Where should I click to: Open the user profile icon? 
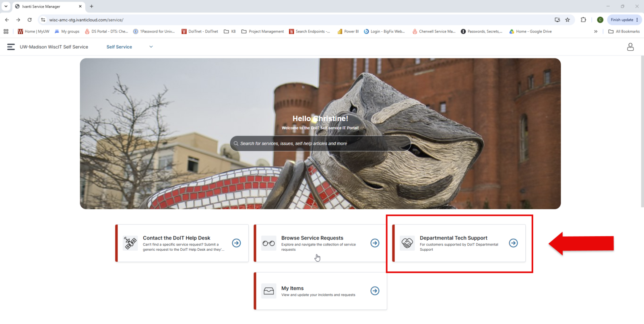(630, 47)
